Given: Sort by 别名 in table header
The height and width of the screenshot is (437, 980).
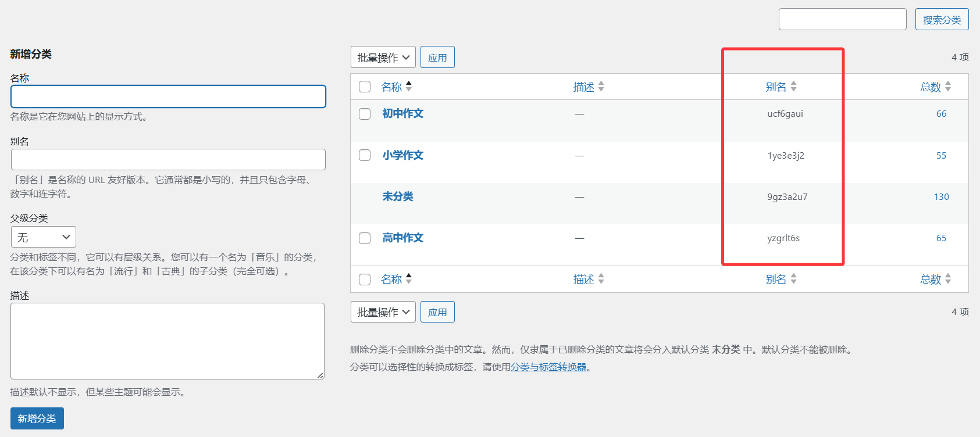Looking at the screenshot, I should [x=776, y=87].
